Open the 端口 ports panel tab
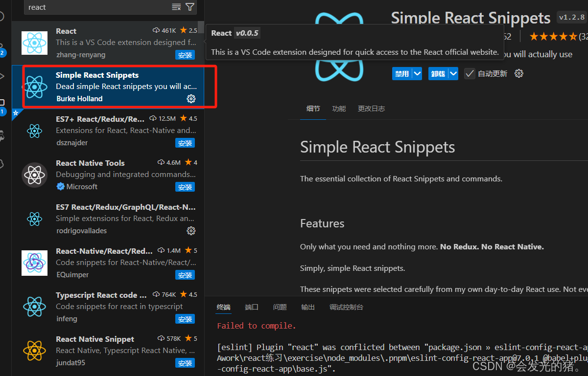Screen dimensions: 588x376 click(x=252, y=307)
